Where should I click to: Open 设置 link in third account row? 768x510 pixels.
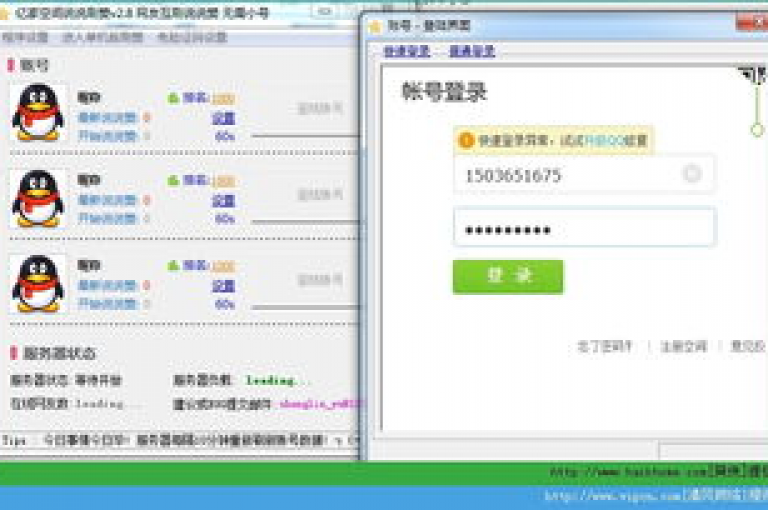point(223,286)
